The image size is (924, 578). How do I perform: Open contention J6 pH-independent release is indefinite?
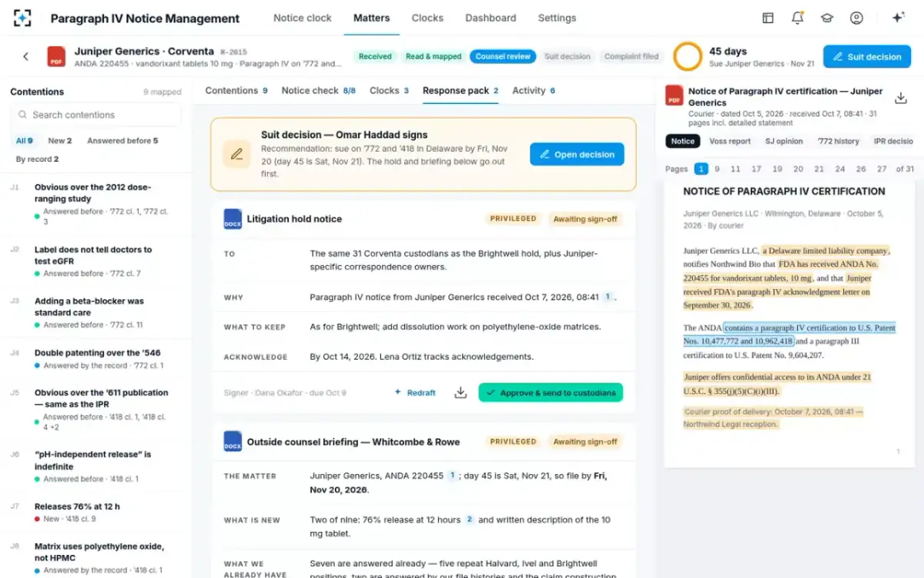(95, 466)
